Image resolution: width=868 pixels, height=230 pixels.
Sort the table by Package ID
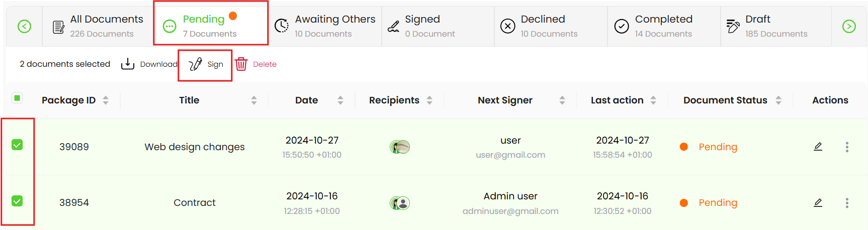point(106,100)
